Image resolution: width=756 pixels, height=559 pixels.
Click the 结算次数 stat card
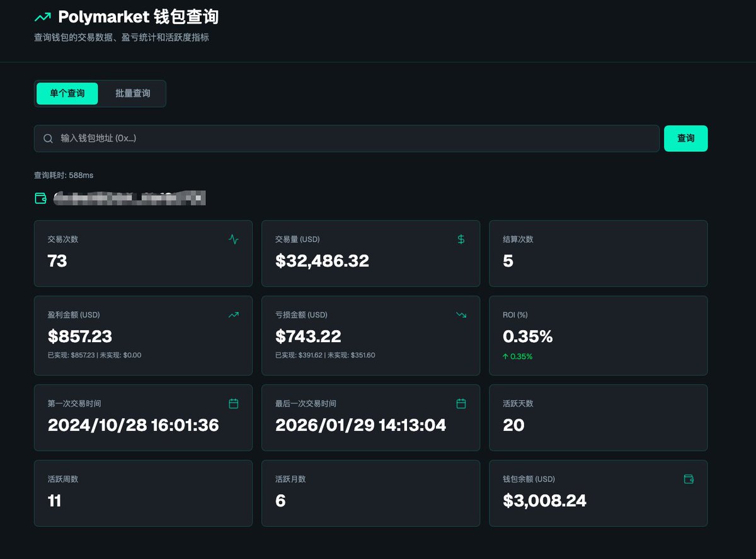coord(598,253)
